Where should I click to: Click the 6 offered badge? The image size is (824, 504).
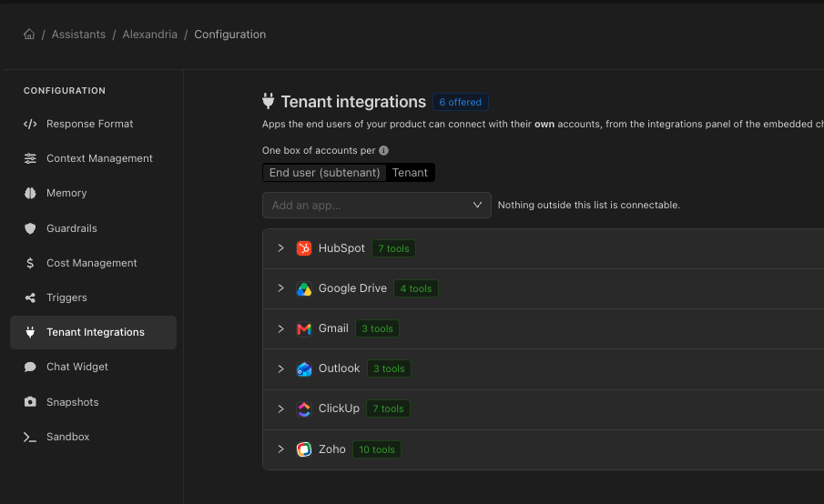(461, 102)
